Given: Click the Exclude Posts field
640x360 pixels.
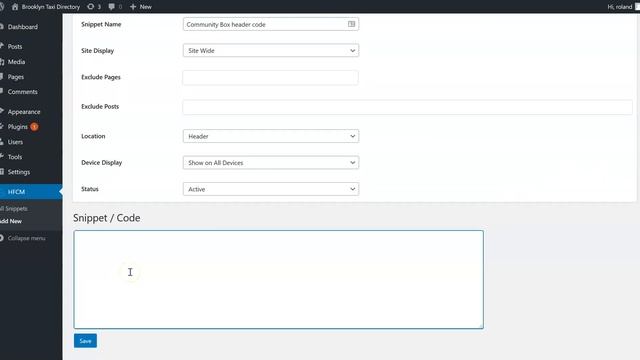Looking at the screenshot, I should point(407,107).
